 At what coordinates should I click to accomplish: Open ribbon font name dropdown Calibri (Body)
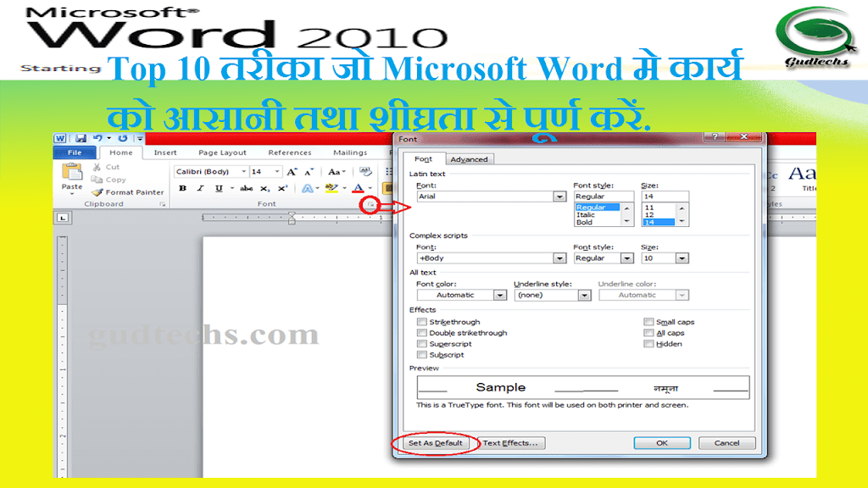click(243, 171)
